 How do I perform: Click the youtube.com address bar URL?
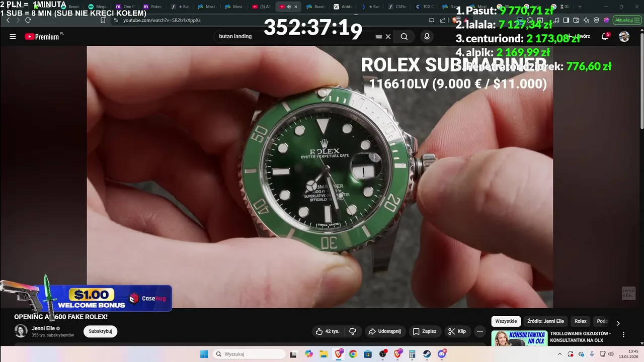click(x=162, y=20)
